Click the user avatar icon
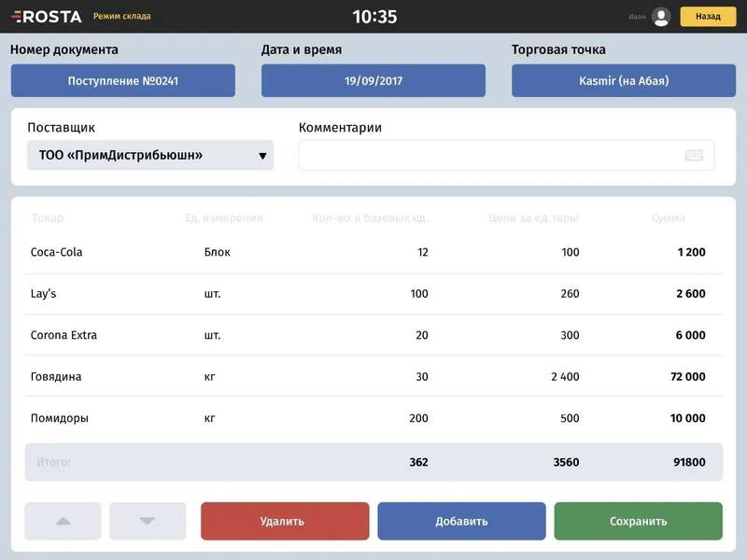Image resolution: width=747 pixels, height=560 pixels. point(661,17)
